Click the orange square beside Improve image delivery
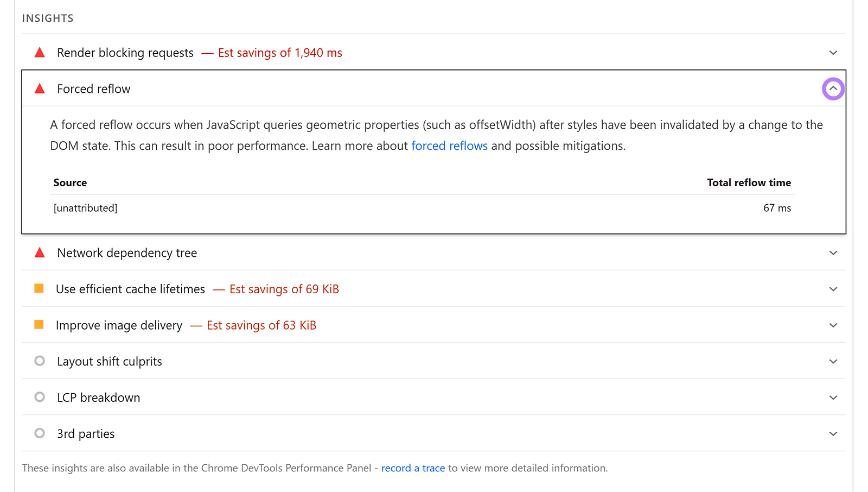 (x=39, y=324)
